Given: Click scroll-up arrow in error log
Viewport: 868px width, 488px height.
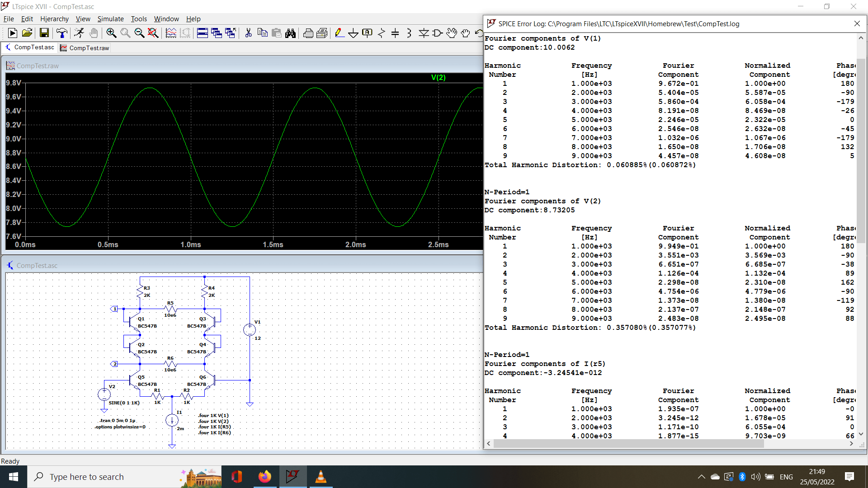Looking at the screenshot, I should [861, 38].
